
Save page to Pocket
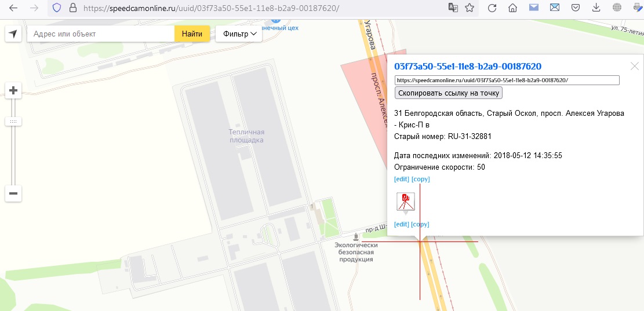576,8
